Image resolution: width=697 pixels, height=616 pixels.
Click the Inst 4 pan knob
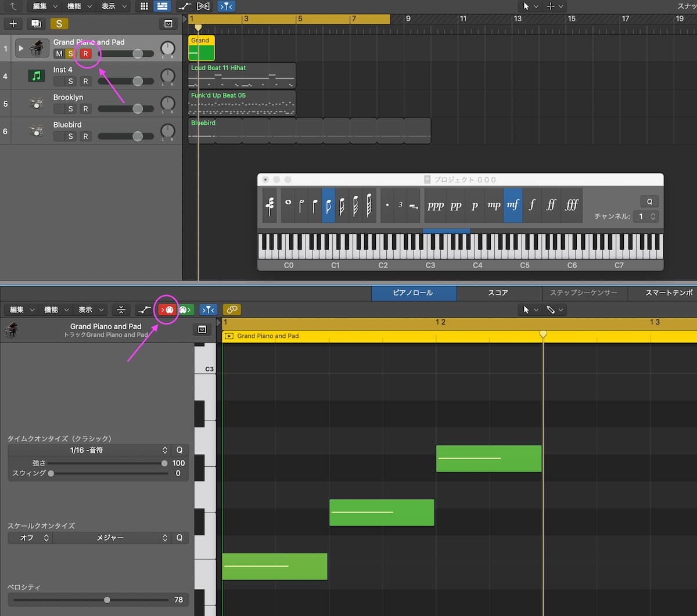click(x=167, y=75)
